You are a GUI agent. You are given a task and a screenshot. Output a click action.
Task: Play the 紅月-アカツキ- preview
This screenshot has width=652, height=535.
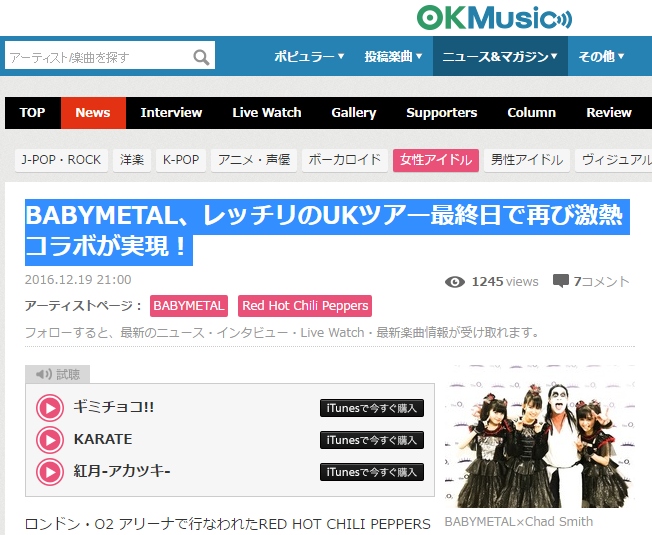(50, 472)
